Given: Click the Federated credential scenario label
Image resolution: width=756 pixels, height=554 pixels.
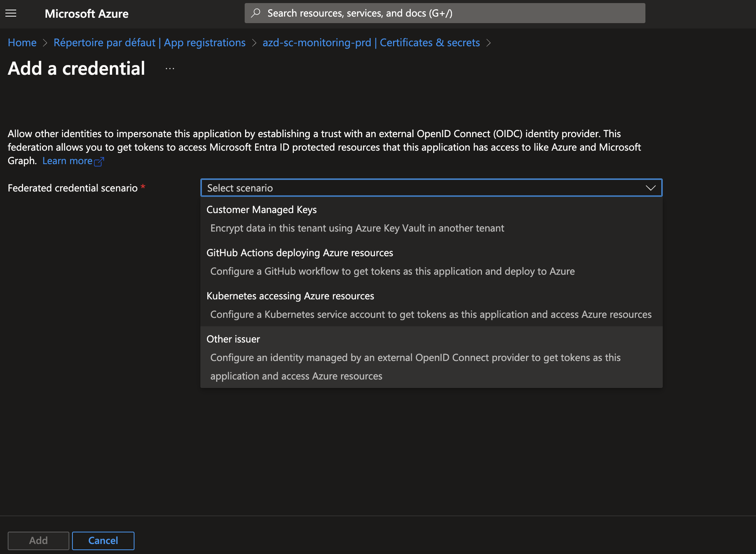Looking at the screenshot, I should 72,188.
